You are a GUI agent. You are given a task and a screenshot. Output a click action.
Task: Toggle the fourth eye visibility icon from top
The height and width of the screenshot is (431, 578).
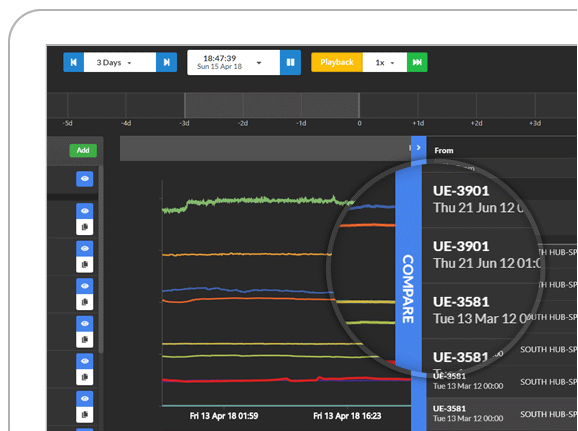pos(85,286)
